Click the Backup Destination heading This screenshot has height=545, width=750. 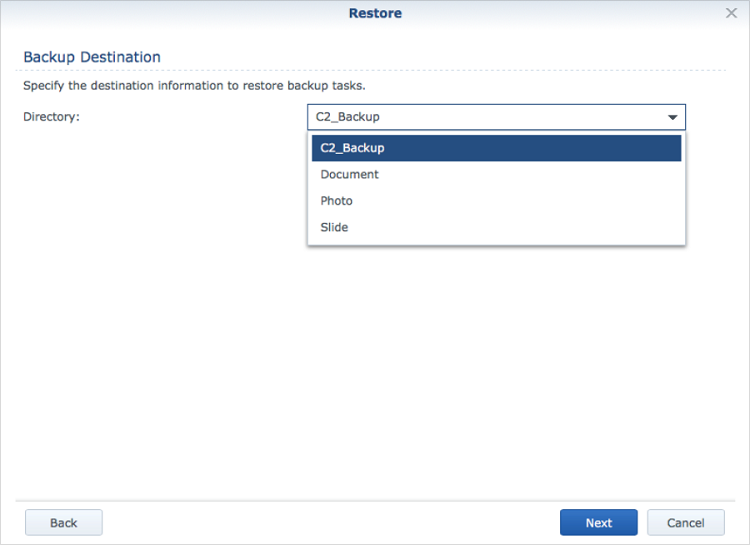pos(92,57)
